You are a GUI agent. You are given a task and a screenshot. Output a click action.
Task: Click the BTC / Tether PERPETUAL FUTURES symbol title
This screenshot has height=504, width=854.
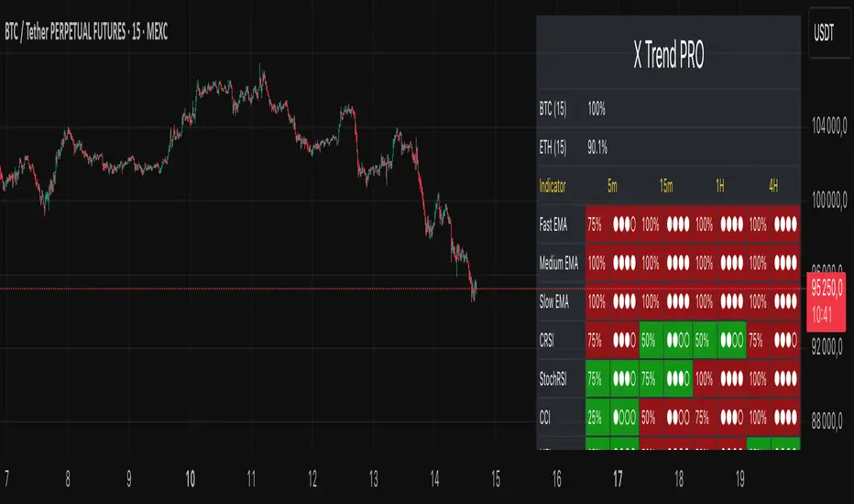(x=89, y=33)
